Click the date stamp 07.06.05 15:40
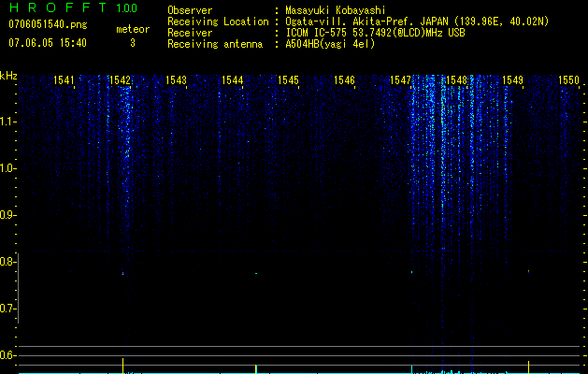Screen dimensions: 588x374 tap(48, 43)
